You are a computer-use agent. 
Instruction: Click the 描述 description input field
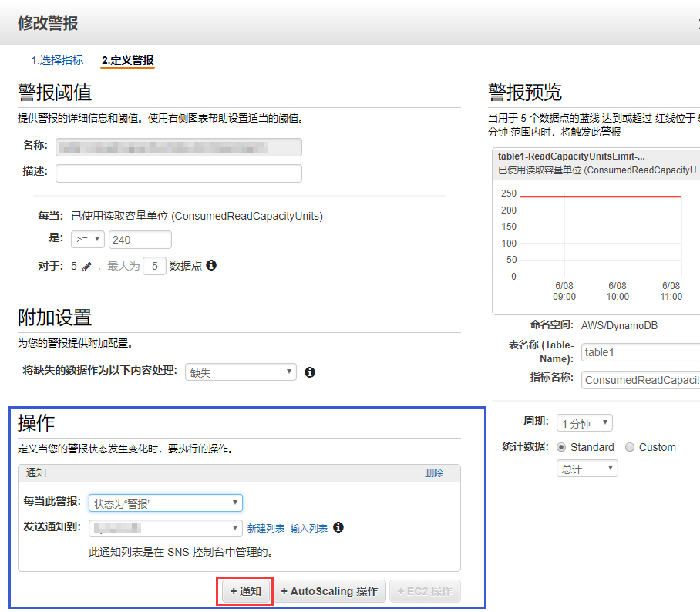178,173
